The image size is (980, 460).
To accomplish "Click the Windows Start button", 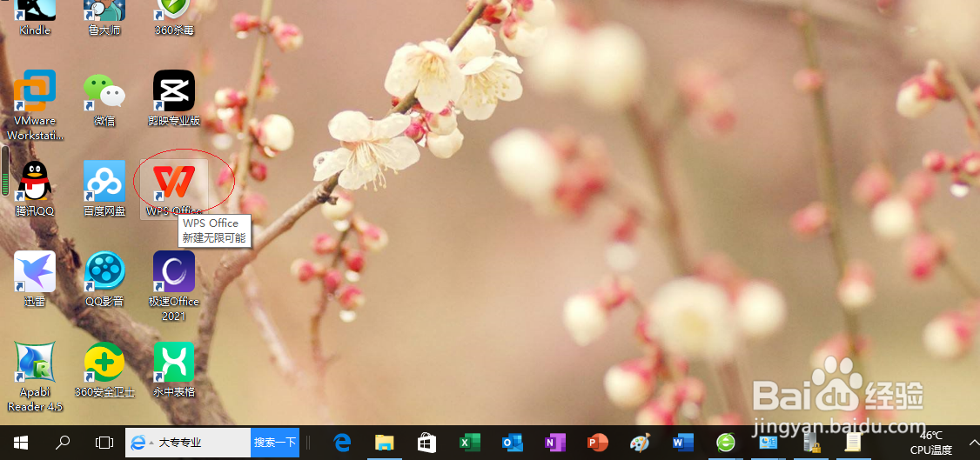I will [x=21, y=443].
